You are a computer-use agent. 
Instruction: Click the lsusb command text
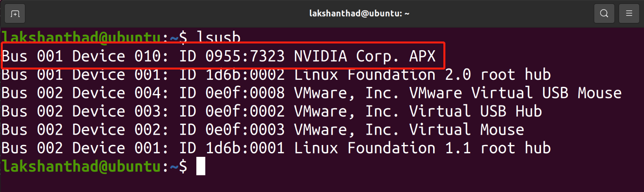(218, 37)
